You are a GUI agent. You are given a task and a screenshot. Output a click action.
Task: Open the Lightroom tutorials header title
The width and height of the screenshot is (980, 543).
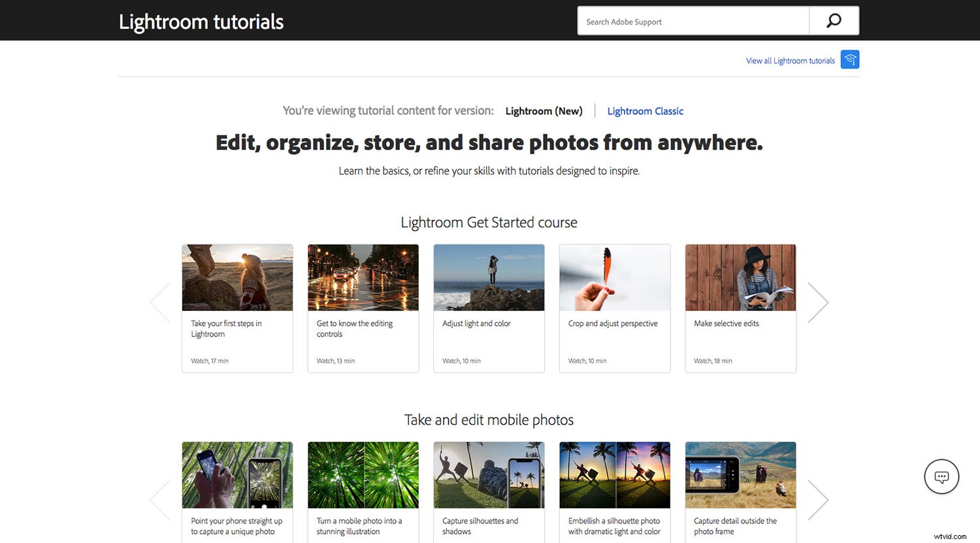pos(201,21)
